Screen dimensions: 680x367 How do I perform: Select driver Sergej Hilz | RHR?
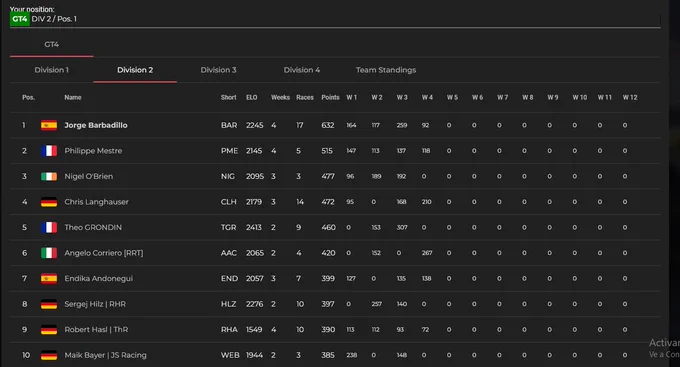click(x=95, y=304)
